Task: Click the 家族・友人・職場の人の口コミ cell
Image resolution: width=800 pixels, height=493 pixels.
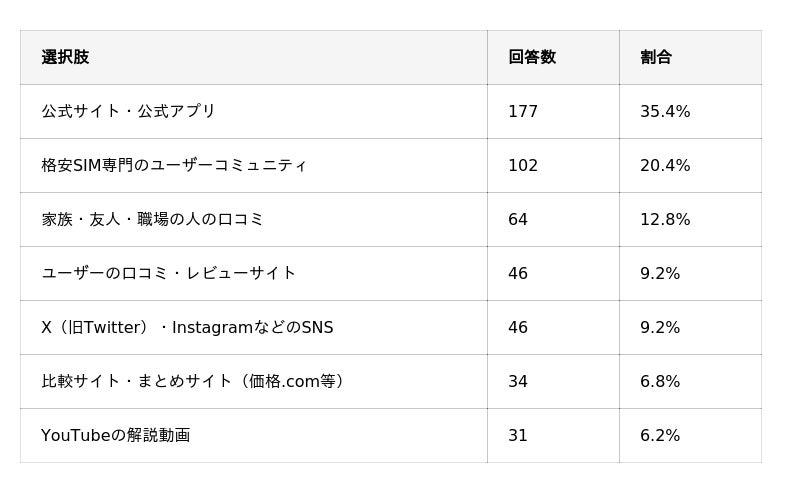Action: coord(152,220)
